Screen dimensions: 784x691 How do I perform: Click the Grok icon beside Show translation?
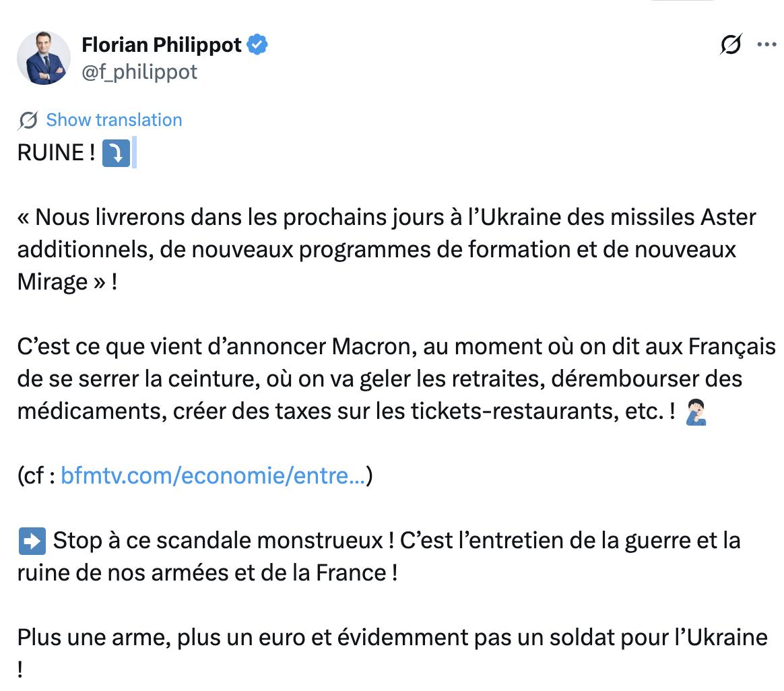(28, 121)
